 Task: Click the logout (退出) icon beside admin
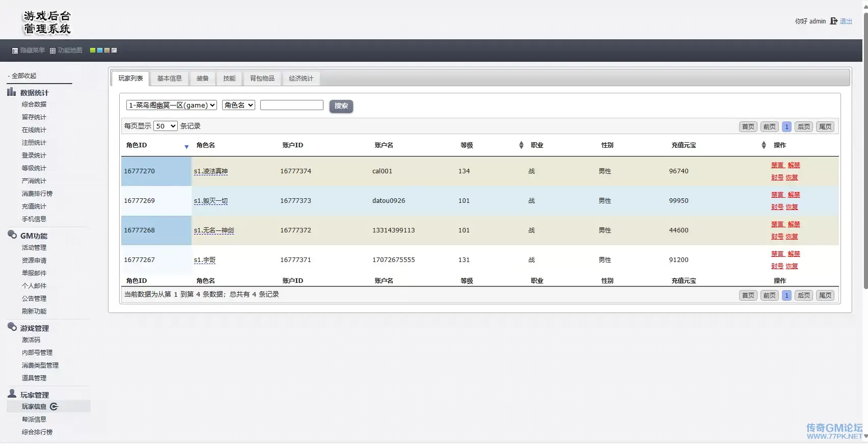pyautogui.click(x=833, y=21)
